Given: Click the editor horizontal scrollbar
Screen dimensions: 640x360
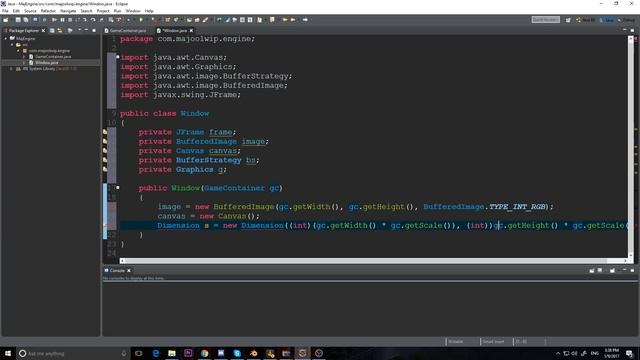Looking at the screenshot, I should click(374, 260).
